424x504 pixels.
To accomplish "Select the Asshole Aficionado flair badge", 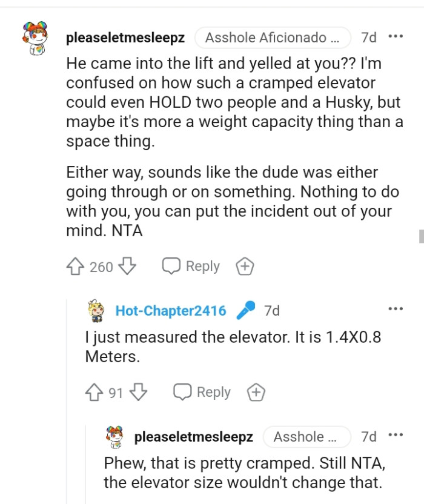I will [x=273, y=37].
